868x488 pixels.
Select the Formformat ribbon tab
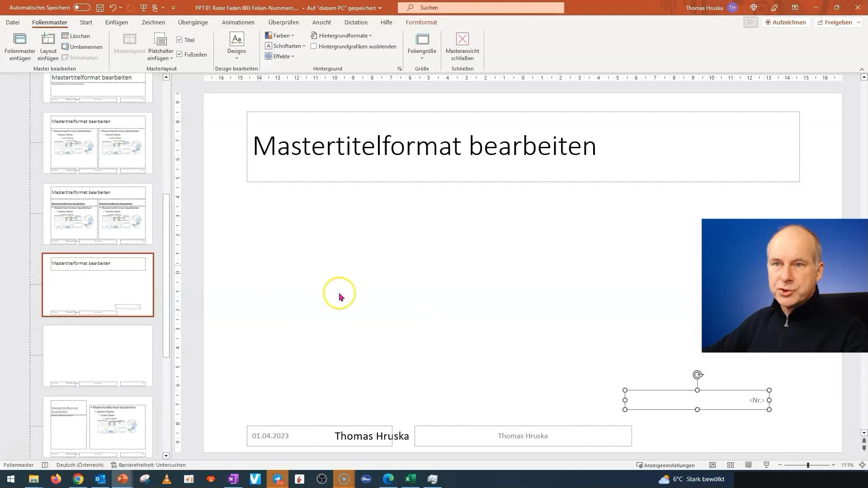coord(422,23)
